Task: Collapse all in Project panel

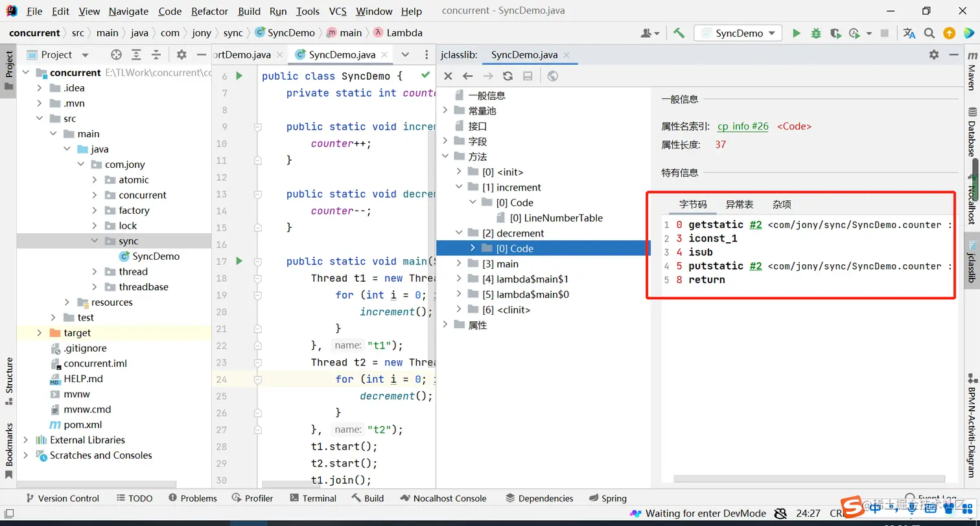Action: [156, 55]
